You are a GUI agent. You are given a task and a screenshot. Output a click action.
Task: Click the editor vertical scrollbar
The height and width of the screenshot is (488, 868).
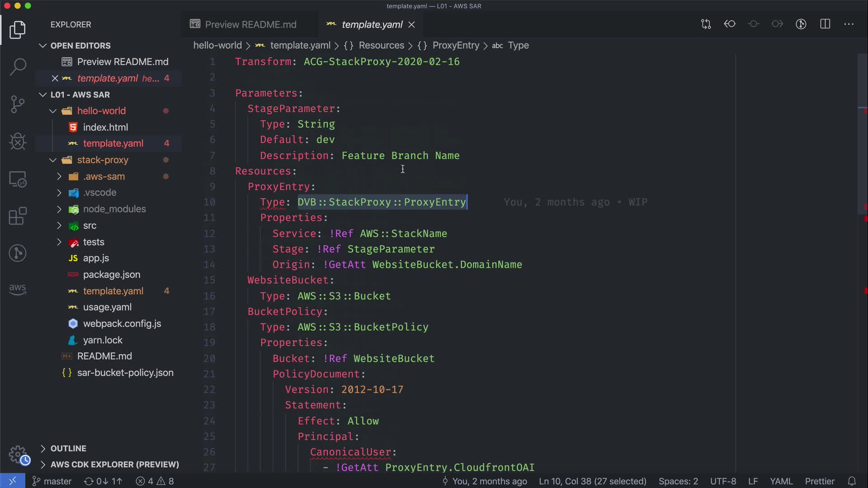click(x=862, y=136)
